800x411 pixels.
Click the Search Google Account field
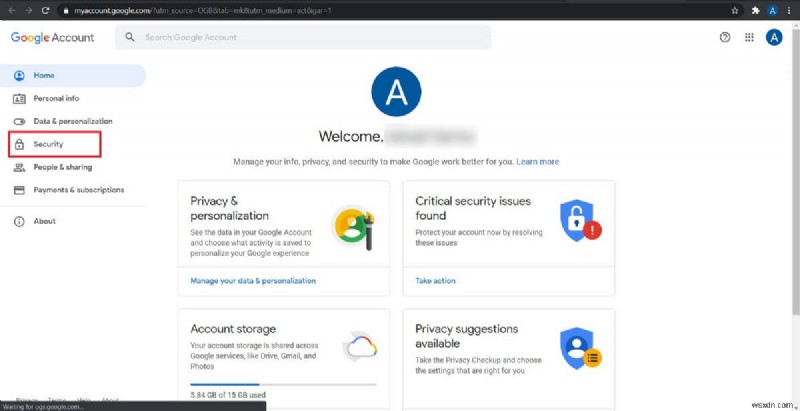click(x=310, y=37)
